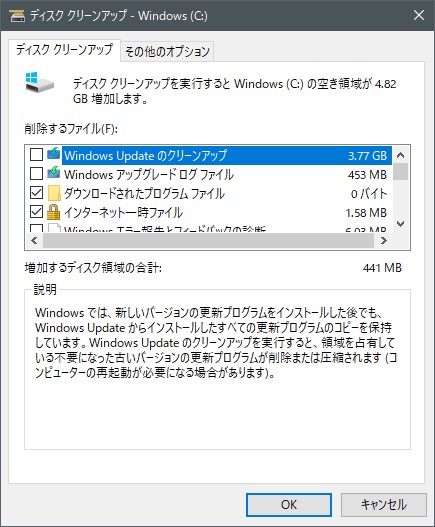Image resolution: width=435 pixels, height=527 pixels.
Task: Click the Windows Update cleanup item icon
Action: (x=53, y=154)
